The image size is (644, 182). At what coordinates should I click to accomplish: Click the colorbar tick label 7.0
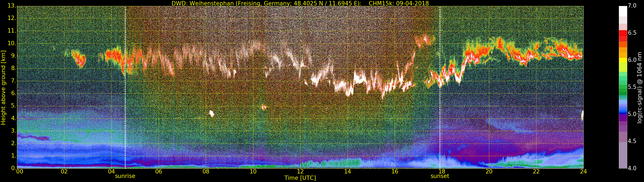point(632,6)
